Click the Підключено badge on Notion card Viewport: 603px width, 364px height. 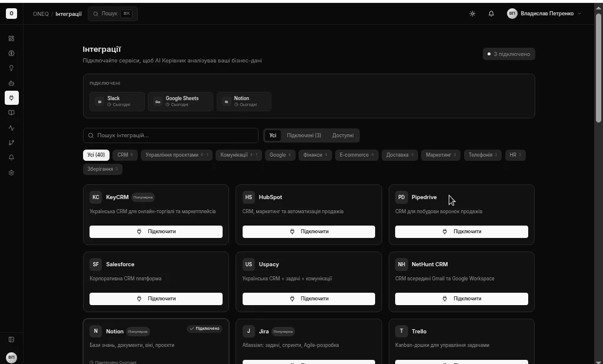204,329
